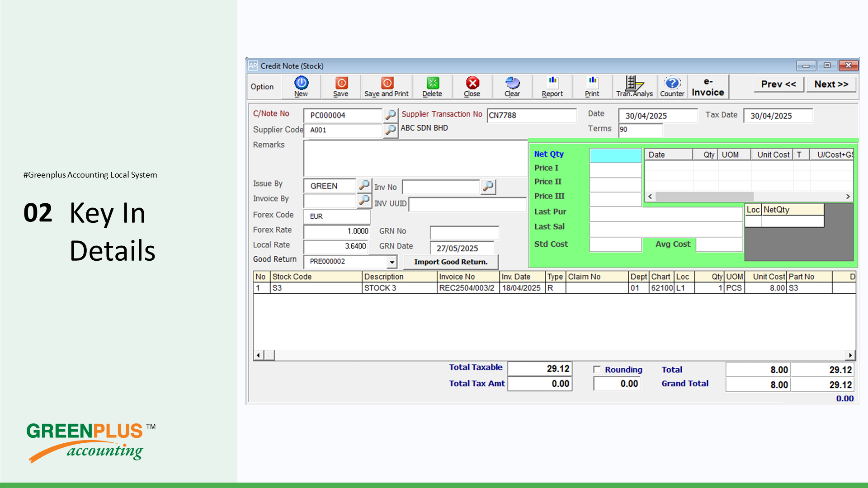Click the Description column header
This screenshot has height=488, width=868.
(400, 277)
